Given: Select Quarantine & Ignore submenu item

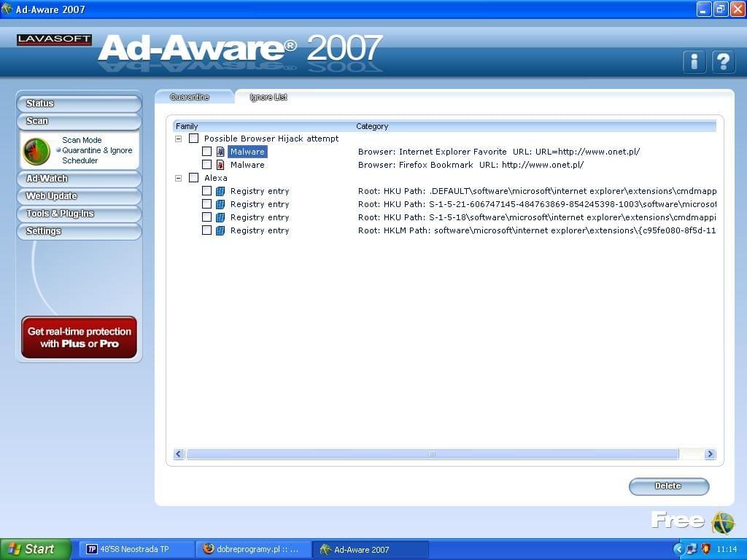Looking at the screenshot, I should point(97,150).
